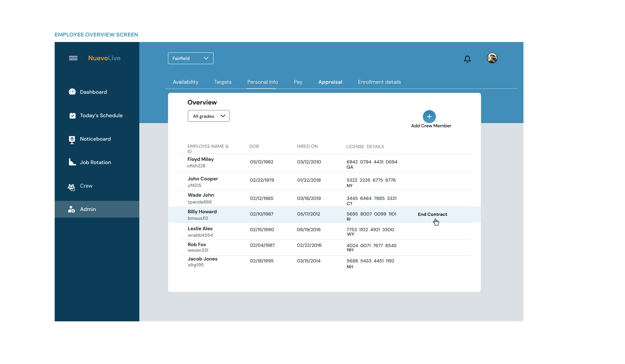
Task: Click the Dashboard icon in the sidebar
Action: (x=72, y=92)
